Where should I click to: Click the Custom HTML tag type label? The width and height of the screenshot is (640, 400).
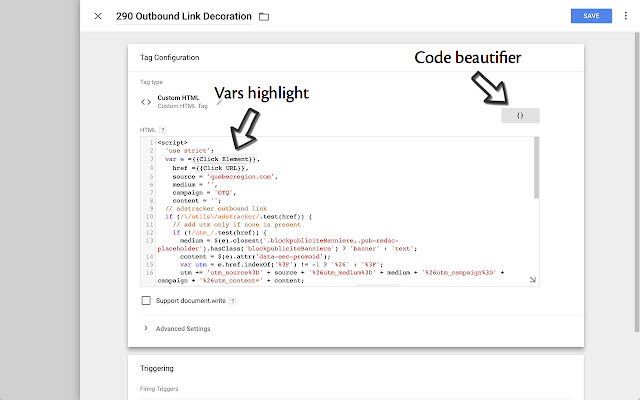coord(178,98)
